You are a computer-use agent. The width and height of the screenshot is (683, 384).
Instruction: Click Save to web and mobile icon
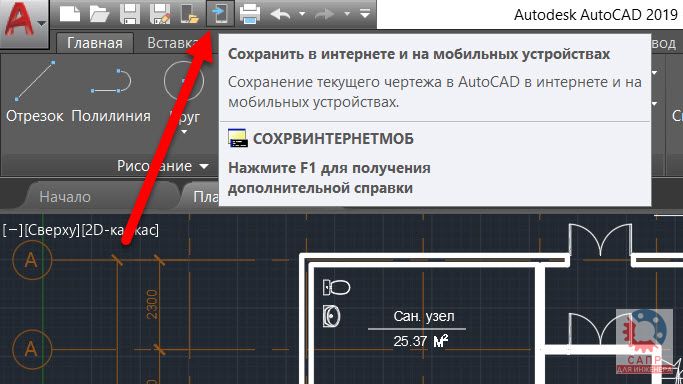click(x=220, y=13)
